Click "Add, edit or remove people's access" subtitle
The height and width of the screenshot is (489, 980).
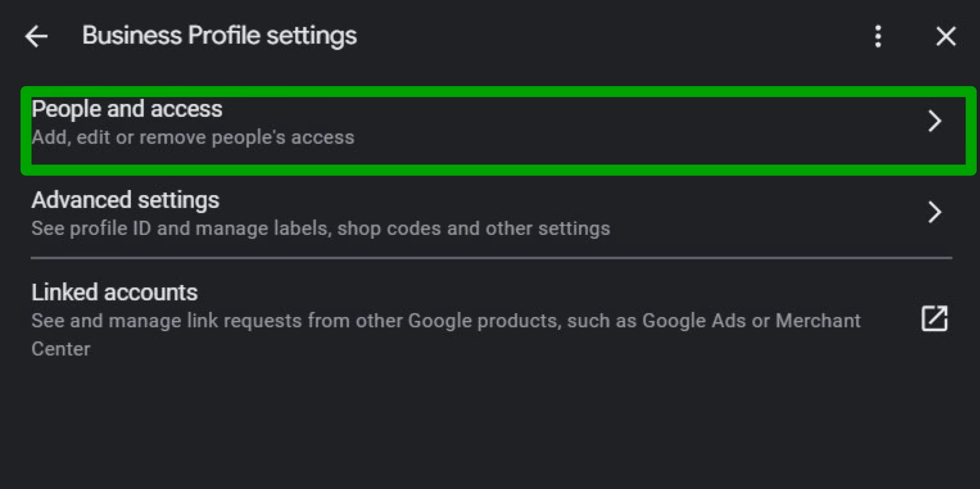click(193, 138)
